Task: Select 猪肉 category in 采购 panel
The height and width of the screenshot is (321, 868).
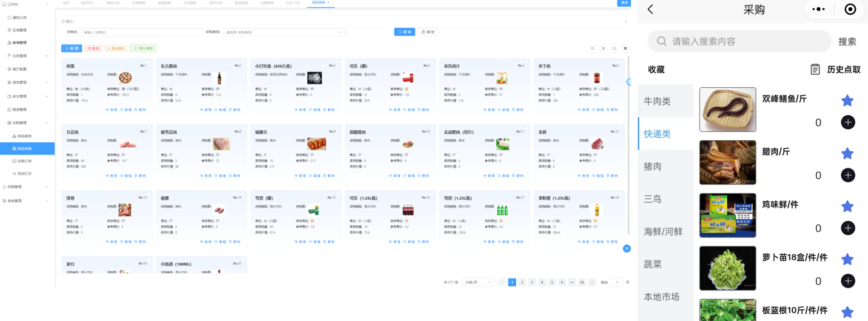Action: tap(666, 166)
